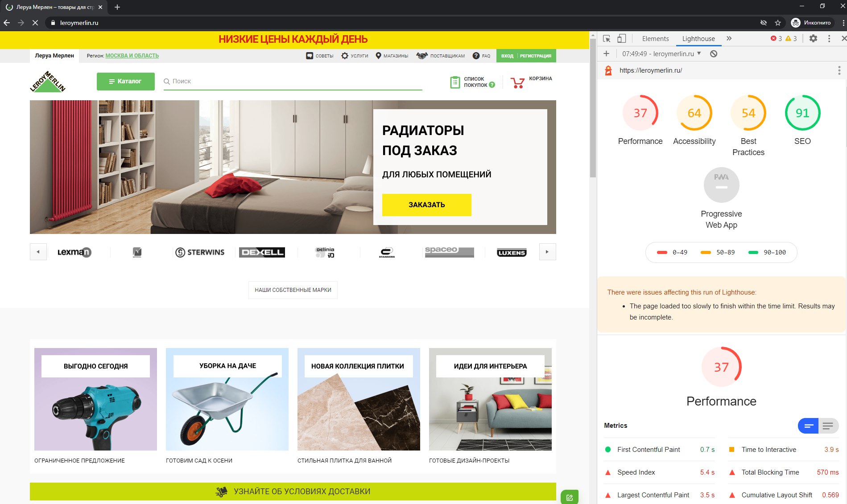The image size is (847, 504).
Task: Toggle device toolbar in DevTools
Action: [x=621, y=39]
